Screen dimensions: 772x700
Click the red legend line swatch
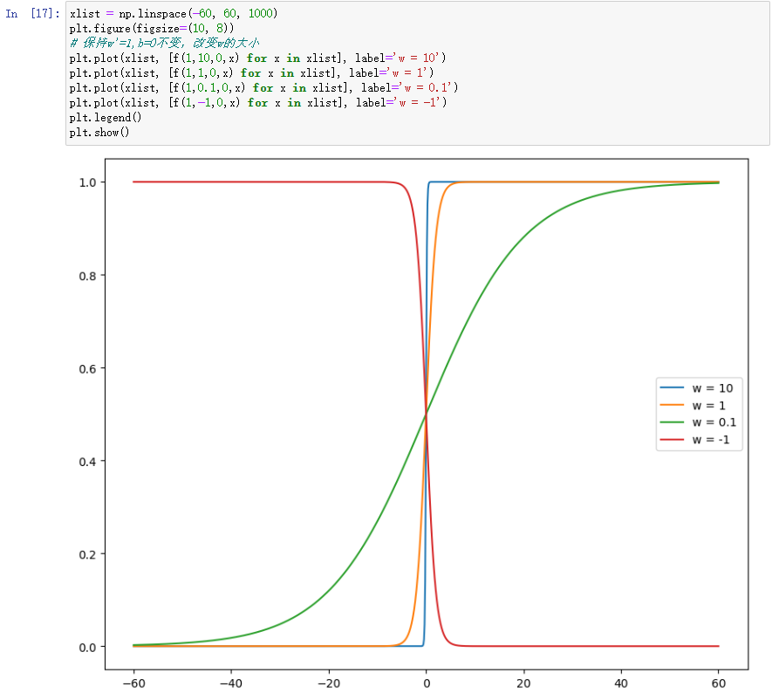click(x=672, y=439)
